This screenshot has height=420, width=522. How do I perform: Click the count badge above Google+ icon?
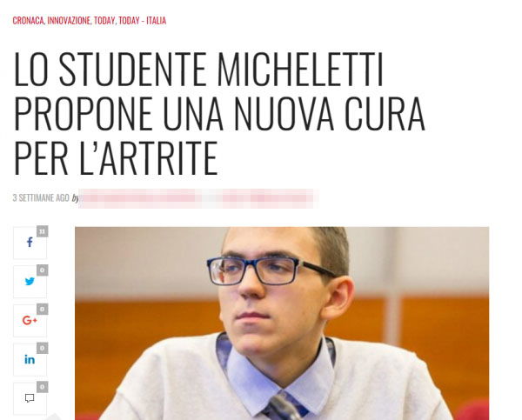pyautogui.click(x=43, y=310)
